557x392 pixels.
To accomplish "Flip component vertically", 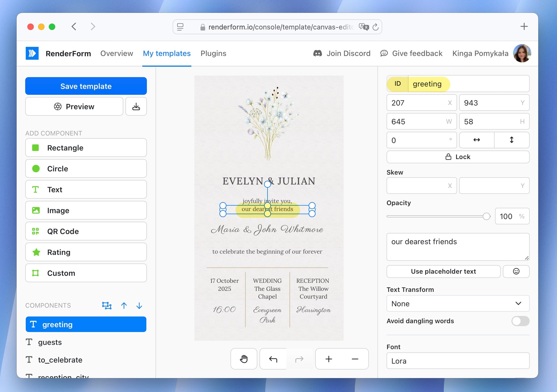I will (x=511, y=140).
